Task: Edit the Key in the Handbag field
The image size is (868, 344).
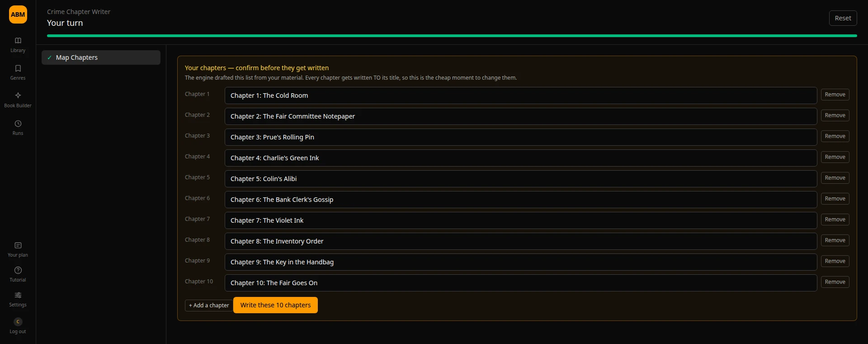Action: pos(521,262)
